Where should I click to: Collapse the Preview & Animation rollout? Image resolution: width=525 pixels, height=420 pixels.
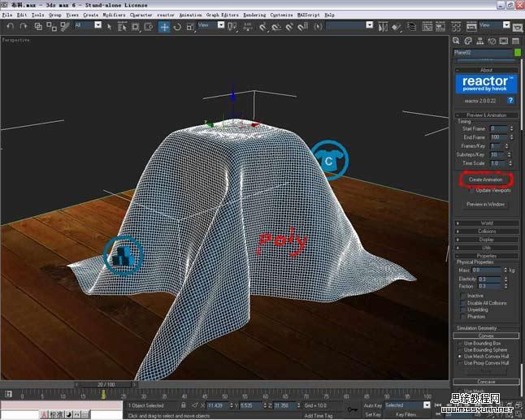[x=487, y=115]
